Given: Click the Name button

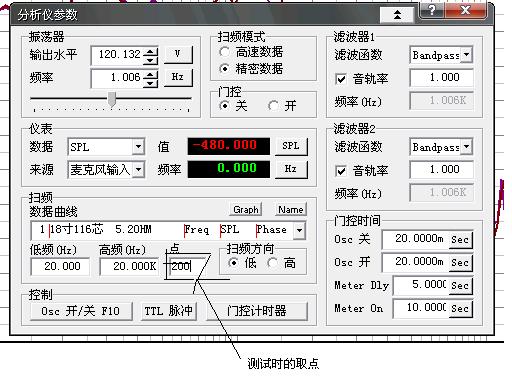Looking at the screenshot, I should [x=291, y=209].
